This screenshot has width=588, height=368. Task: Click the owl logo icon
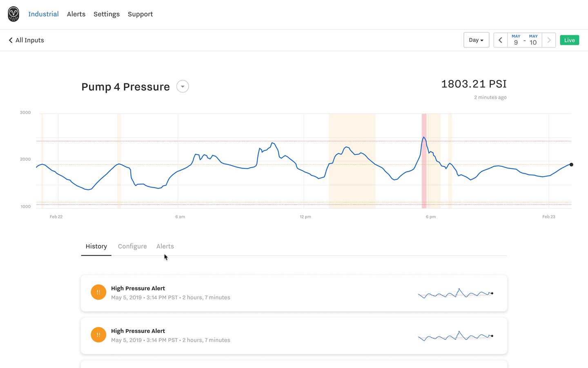[x=13, y=14]
